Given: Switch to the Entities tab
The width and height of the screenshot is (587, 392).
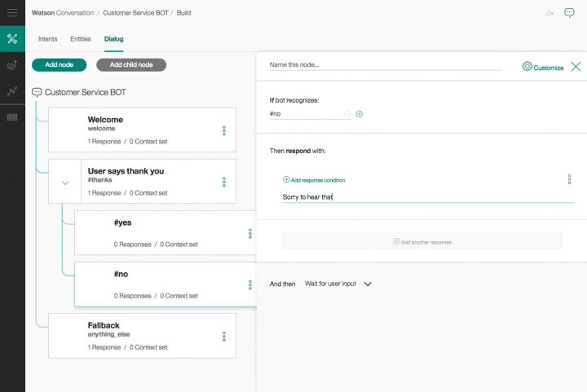Looking at the screenshot, I should (x=81, y=39).
